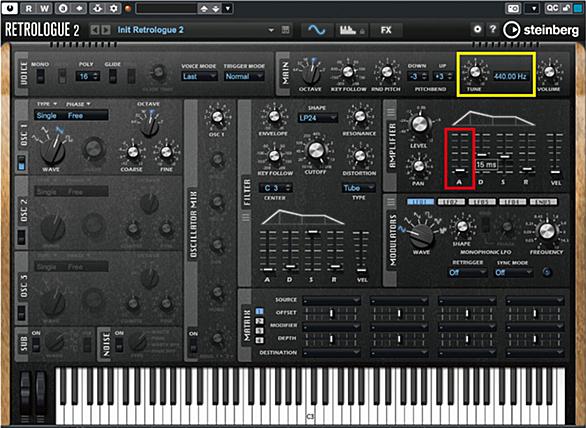586x428 pixels.
Task: Turn on the Noise generator switch
Action: [x=119, y=345]
